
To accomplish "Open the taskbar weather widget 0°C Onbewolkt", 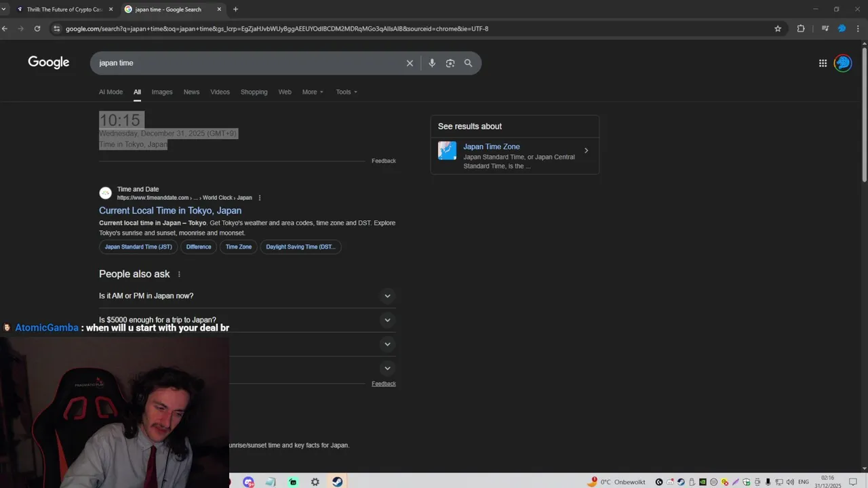I will pyautogui.click(x=616, y=482).
